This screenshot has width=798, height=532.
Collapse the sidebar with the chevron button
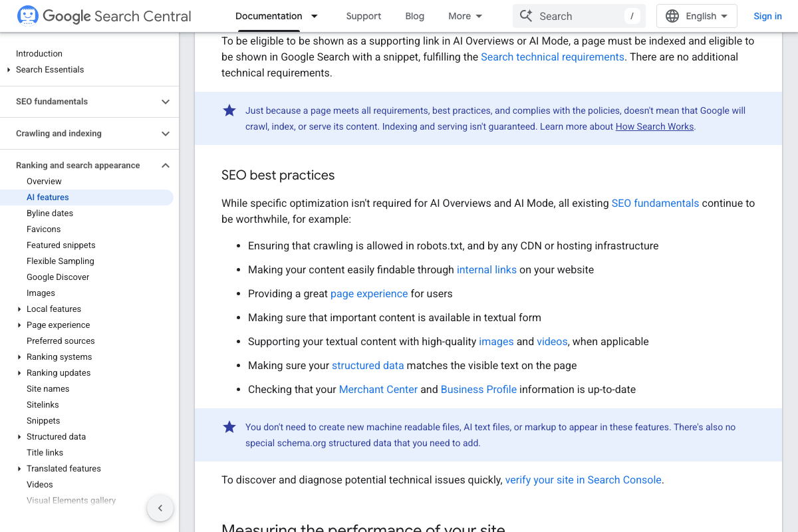pyautogui.click(x=160, y=508)
